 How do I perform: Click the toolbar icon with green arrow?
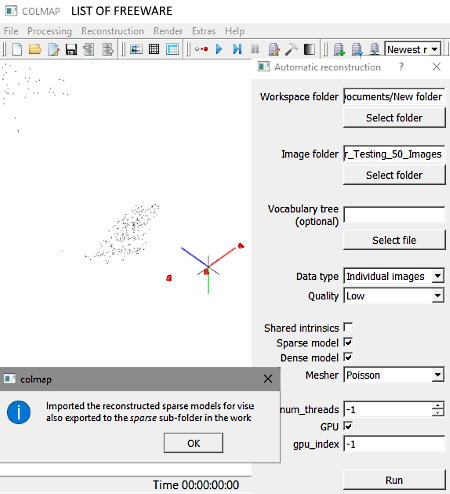pos(339,50)
